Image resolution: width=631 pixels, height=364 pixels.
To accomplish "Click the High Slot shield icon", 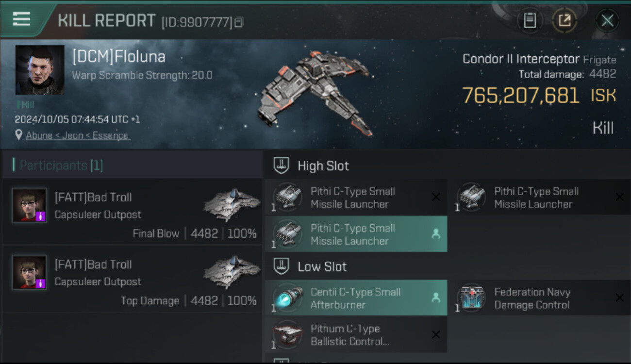I will click(280, 165).
